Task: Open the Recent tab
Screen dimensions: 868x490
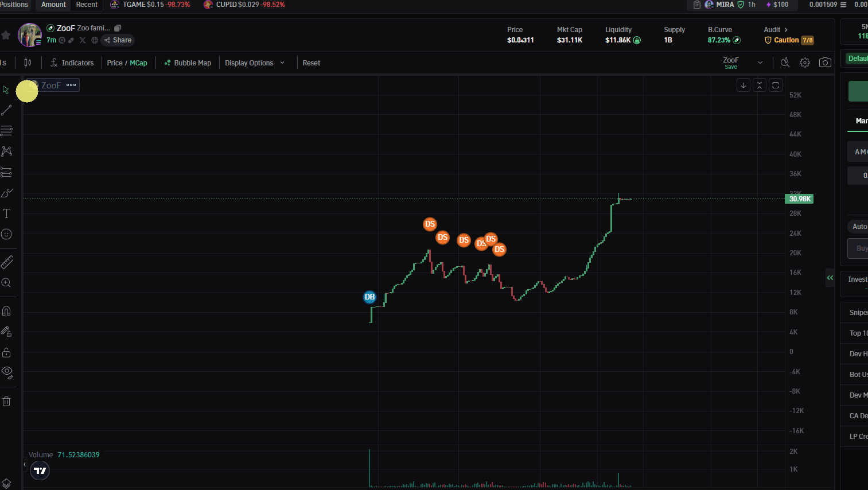Action: (87, 5)
